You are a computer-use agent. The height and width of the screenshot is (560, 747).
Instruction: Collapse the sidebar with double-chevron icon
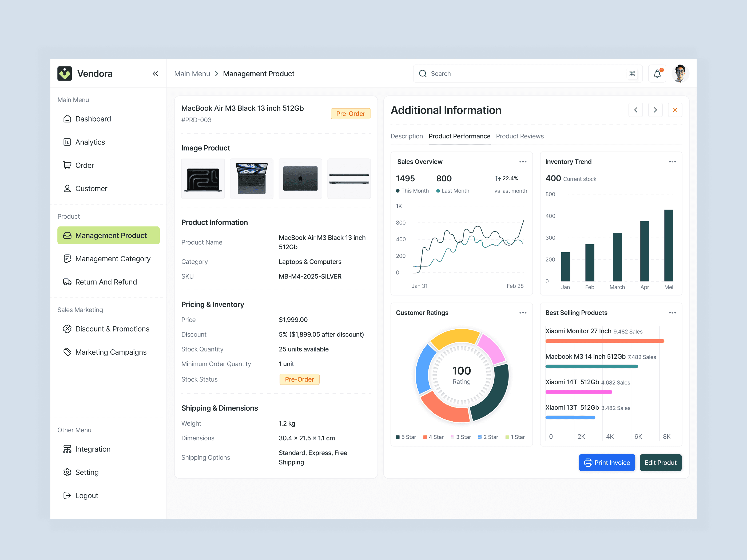click(x=155, y=74)
